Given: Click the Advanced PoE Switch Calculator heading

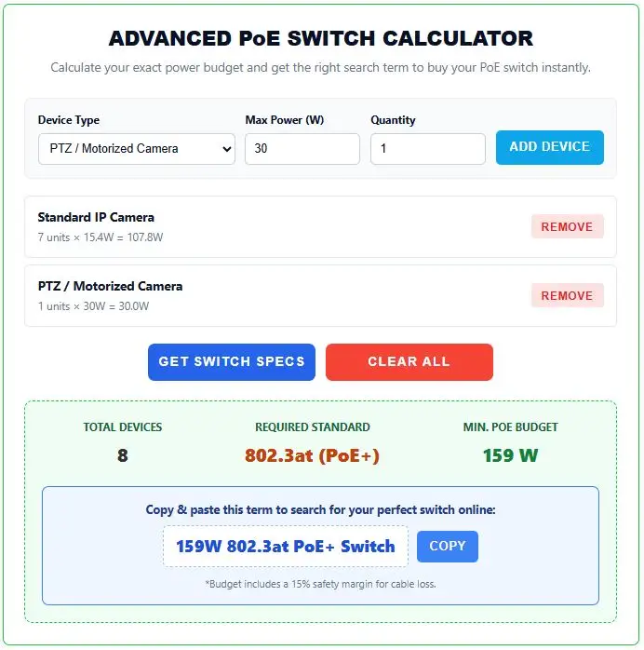Looking at the screenshot, I should (321, 38).
